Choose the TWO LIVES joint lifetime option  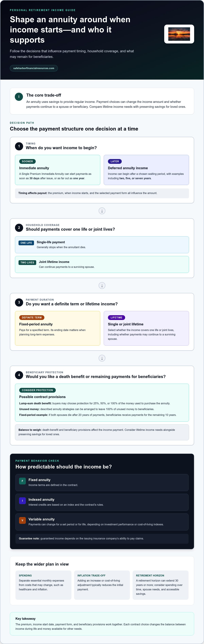(102, 264)
